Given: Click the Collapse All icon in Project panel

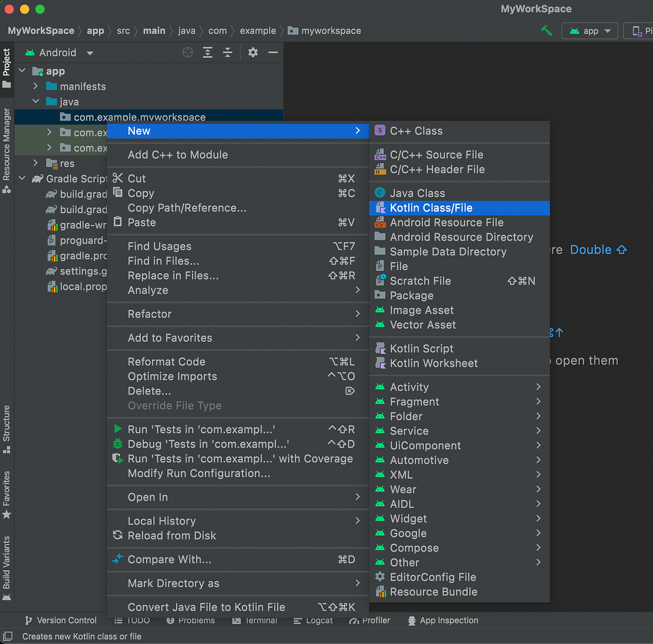Looking at the screenshot, I should coord(228,52).
